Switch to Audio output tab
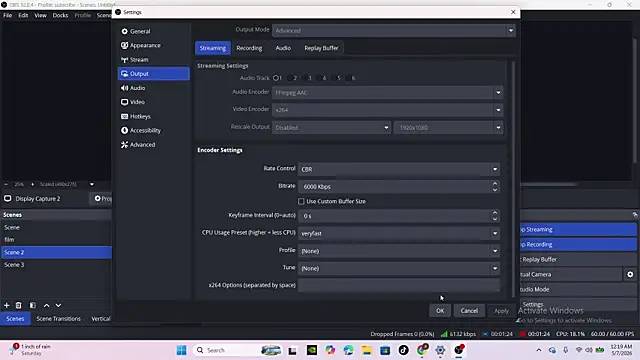This screenshot has width=640, height=360. click(283, 48)
